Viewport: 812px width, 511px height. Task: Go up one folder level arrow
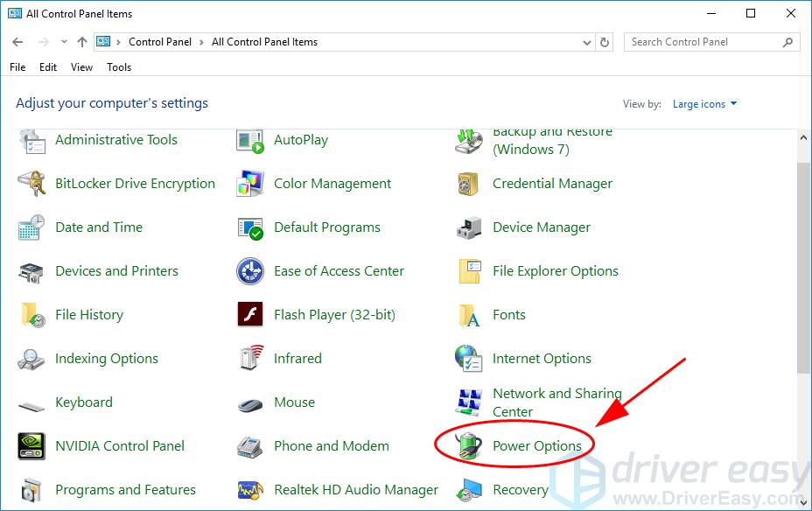(82, 41)
